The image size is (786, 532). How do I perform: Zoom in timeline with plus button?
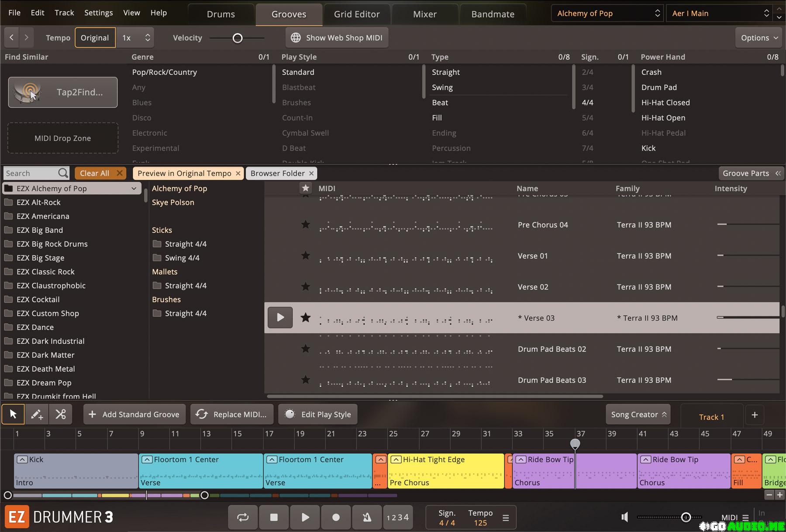pyautogui.click(x=780, y=495)
